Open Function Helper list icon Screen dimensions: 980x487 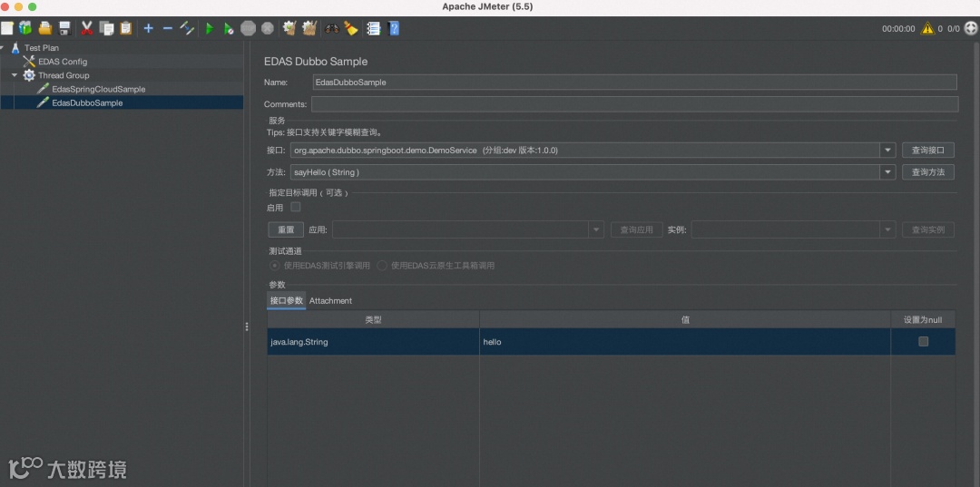(374, 28)
